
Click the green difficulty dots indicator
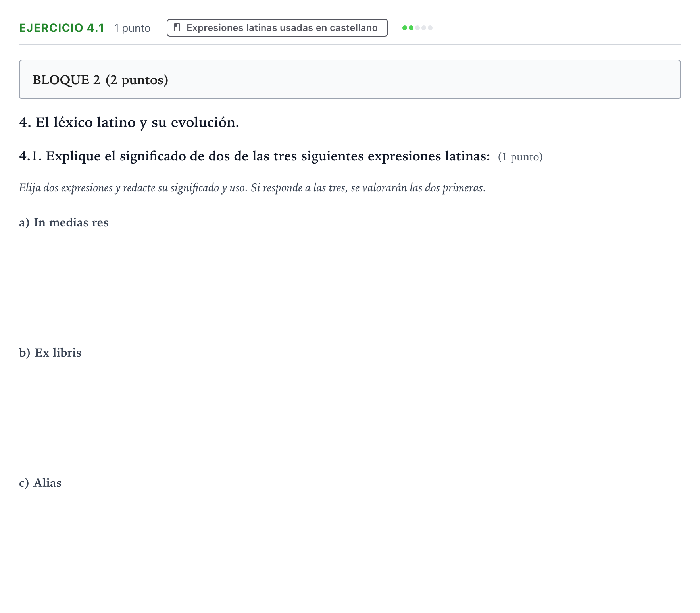point(417,28)
